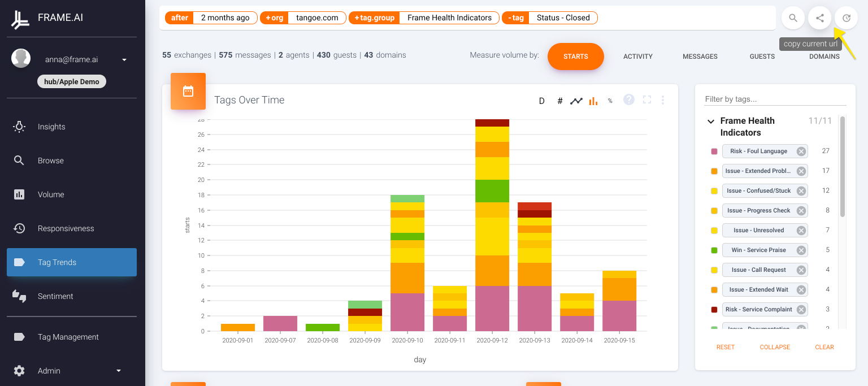Copy current URL with share icon
Screen dimensions: 868x386
point(820,18)
